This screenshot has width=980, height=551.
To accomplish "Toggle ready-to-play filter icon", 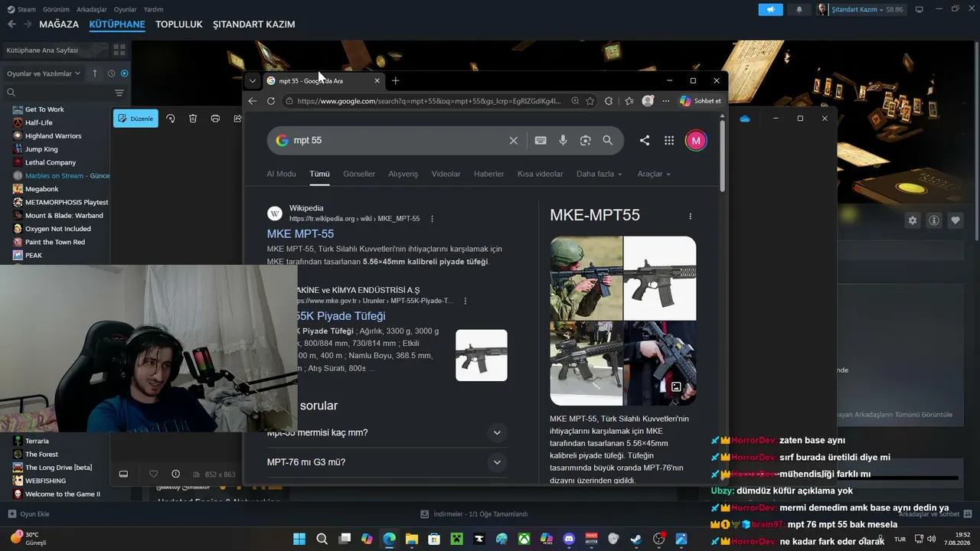I will coord(125,73).
